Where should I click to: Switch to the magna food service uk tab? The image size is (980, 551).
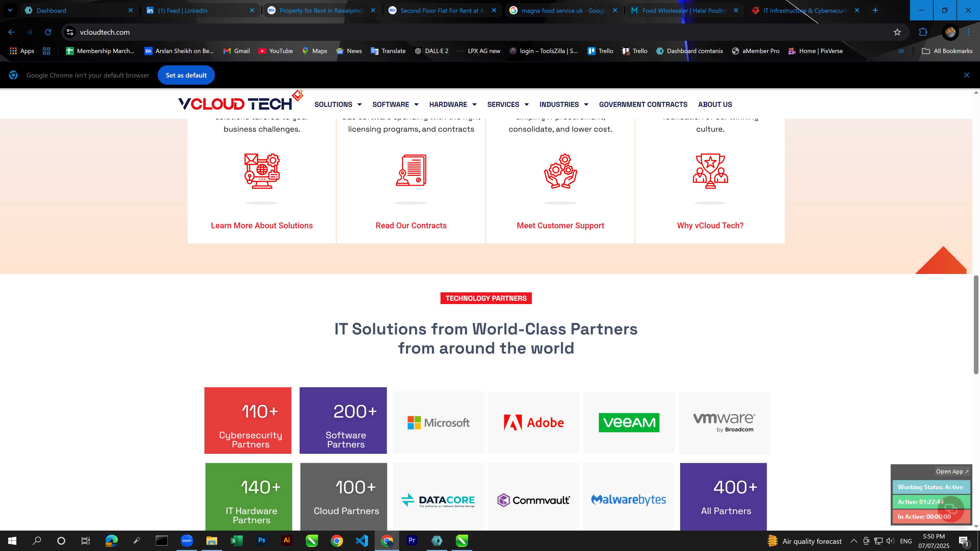pyautogui.click(x=564, y=10)
